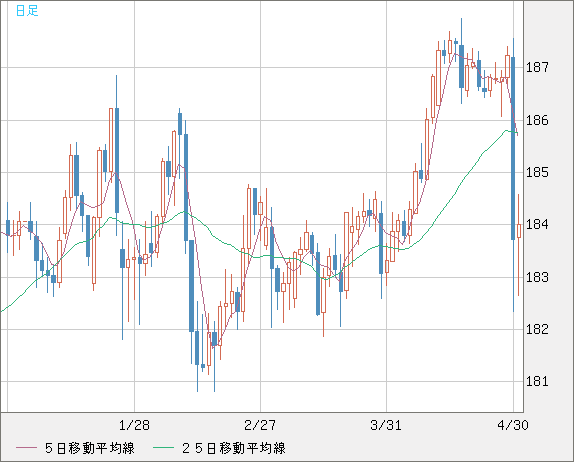
Task: Click the 2/27 date label
Action: coord(260,425)
